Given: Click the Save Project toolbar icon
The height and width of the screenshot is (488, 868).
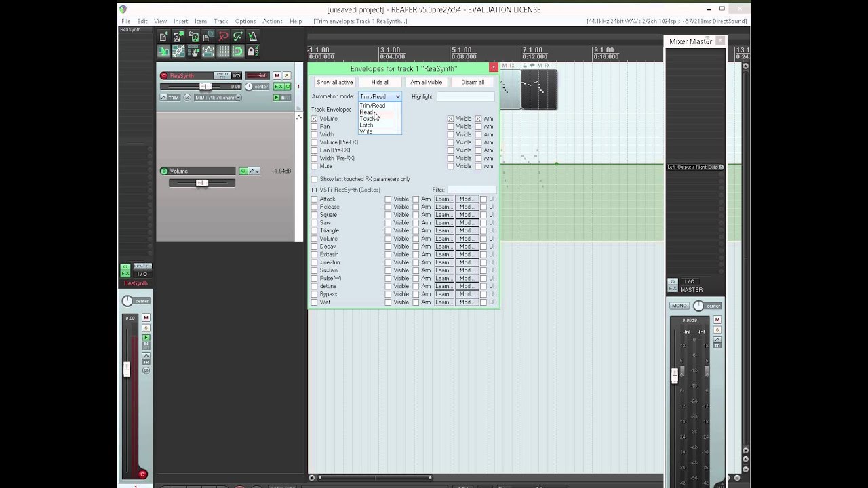Looking at the screenshot, I should (193, 37).
